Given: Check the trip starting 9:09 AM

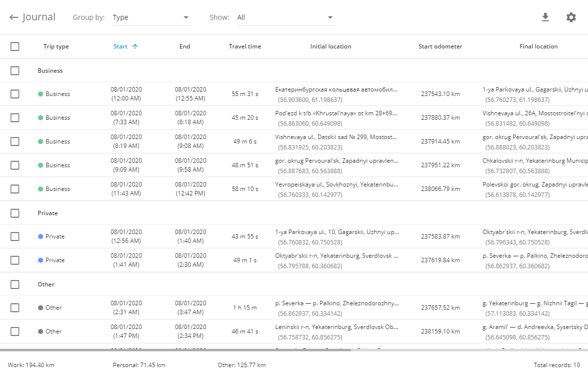Looking at the screenshot, I should [x=15, y=165].
